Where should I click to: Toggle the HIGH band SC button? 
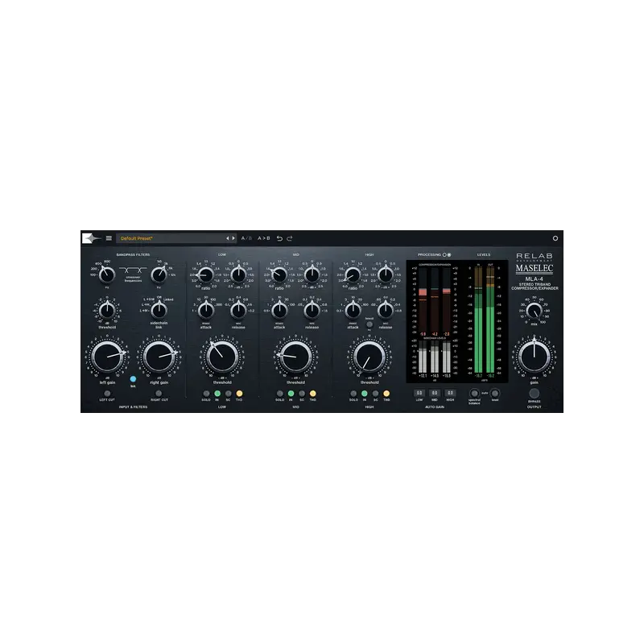pyautogui.click(x=375, y=394)
